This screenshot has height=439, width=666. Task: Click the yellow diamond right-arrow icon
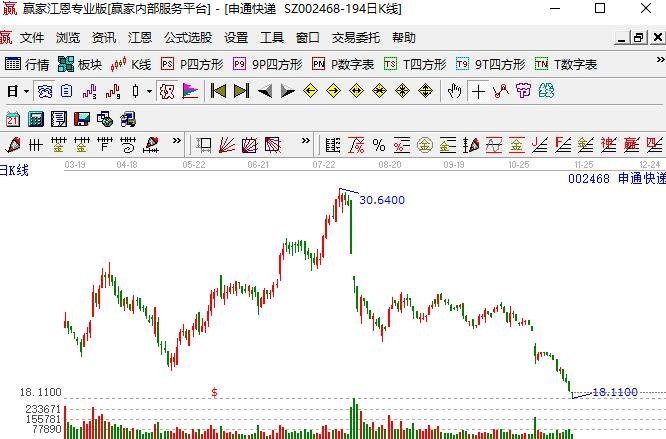(333, 91)
